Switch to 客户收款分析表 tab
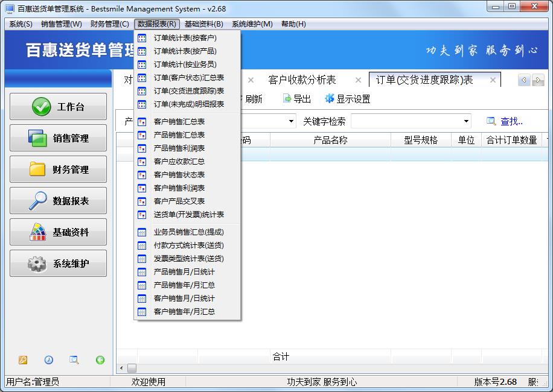The image size is (553, 392). 302,80
